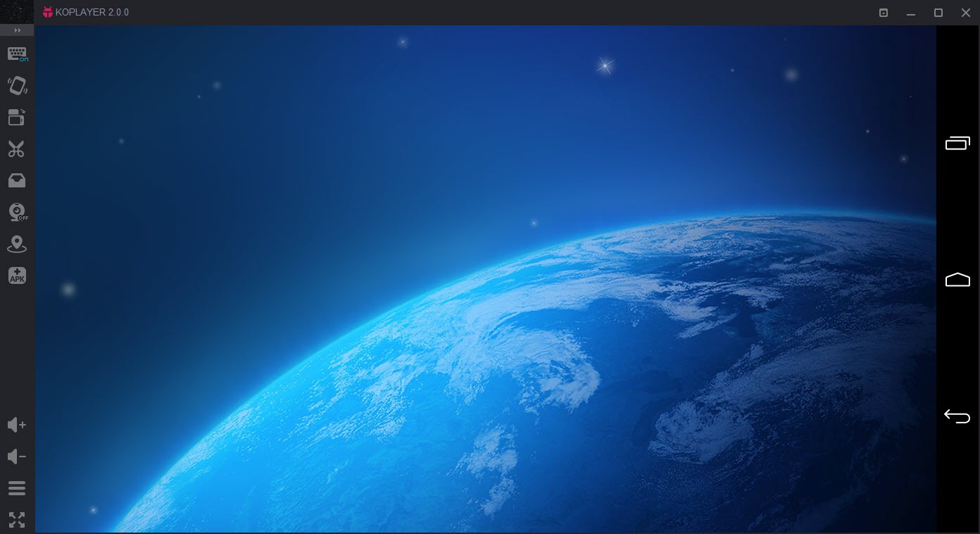Decrease volume with speaker minus icon
This screenshot has height=534, width=980.
click(x=17, y=457)
